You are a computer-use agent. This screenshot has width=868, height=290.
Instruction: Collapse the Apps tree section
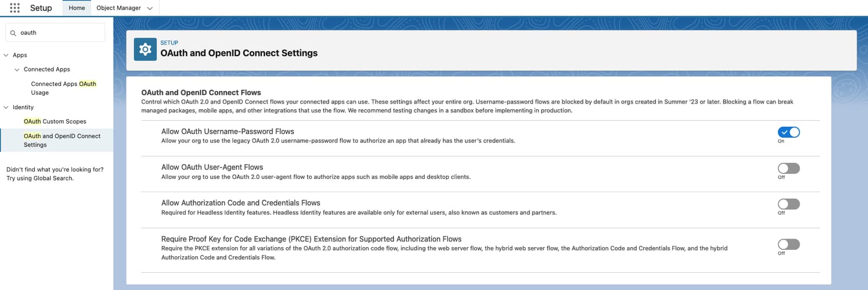point(6,55)
